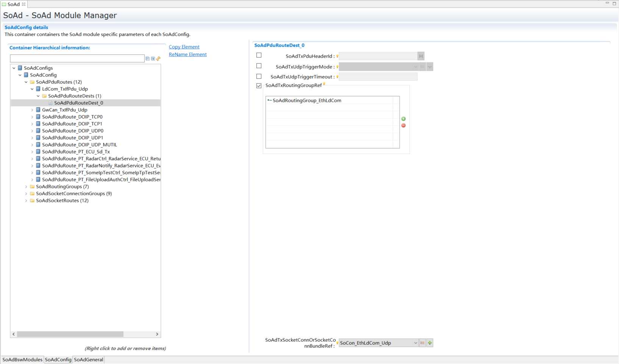Collapse the SoAdPduRoutes tree node
The image size is (619, 364).
[26, 82]
